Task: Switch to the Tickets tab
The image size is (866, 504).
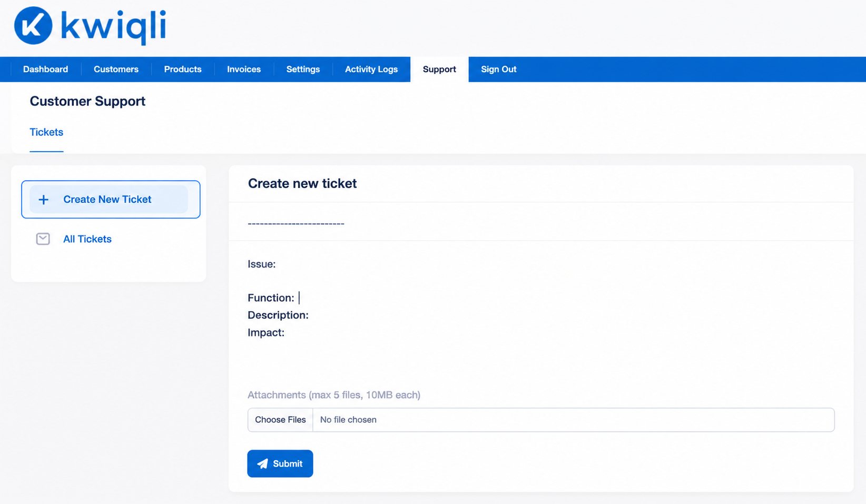Action: tap(46, 132)
